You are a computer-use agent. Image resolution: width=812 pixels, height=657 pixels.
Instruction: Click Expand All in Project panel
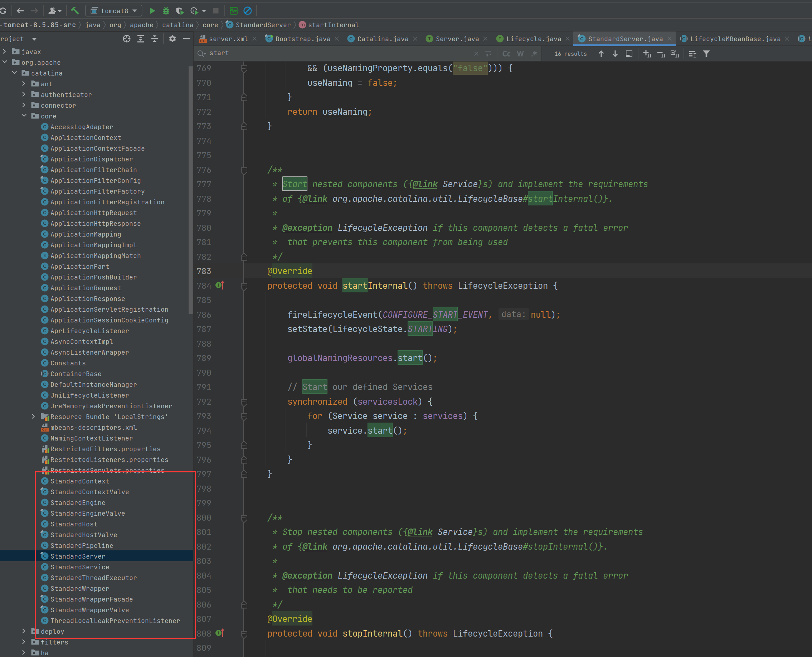coord(140,39)
